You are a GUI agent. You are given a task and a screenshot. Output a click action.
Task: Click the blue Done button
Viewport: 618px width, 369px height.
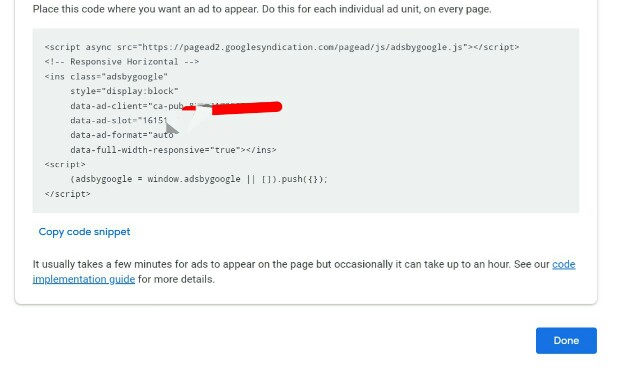pyautogui.click(x=566, y=341)
